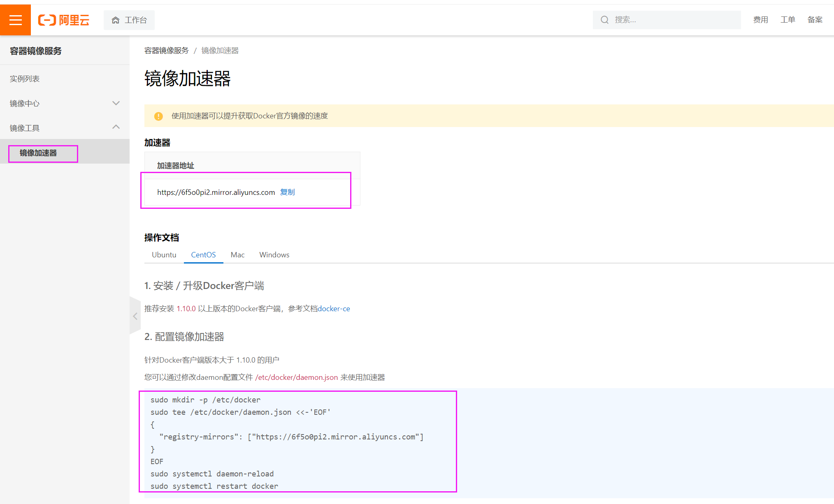Click the magnifier search icon

[604, 20]
